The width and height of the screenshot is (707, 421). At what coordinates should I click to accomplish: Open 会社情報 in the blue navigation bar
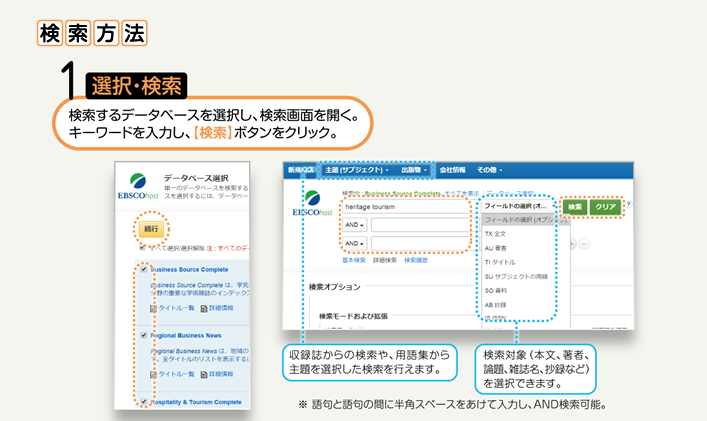452,170
